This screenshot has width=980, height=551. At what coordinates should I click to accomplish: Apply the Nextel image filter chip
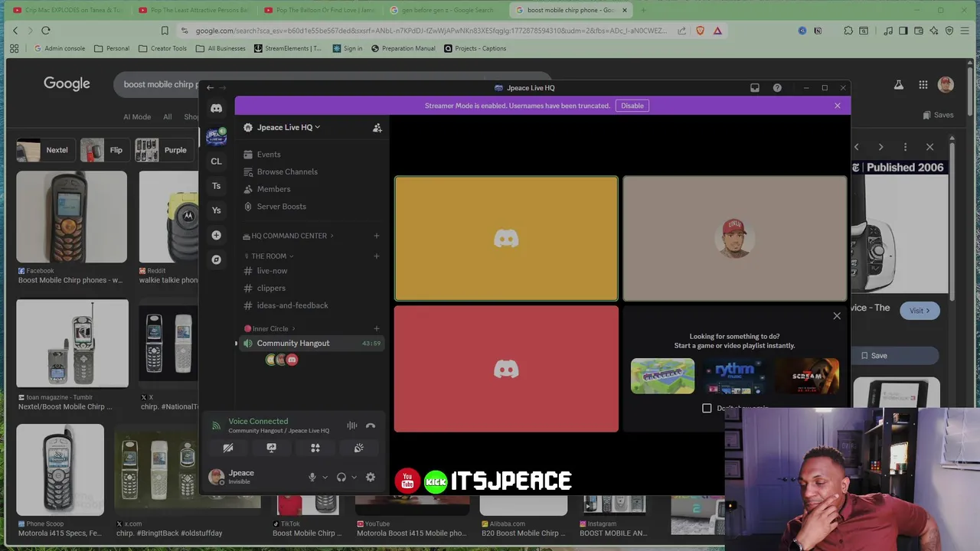pyautogui.click(x=45, y=150)
